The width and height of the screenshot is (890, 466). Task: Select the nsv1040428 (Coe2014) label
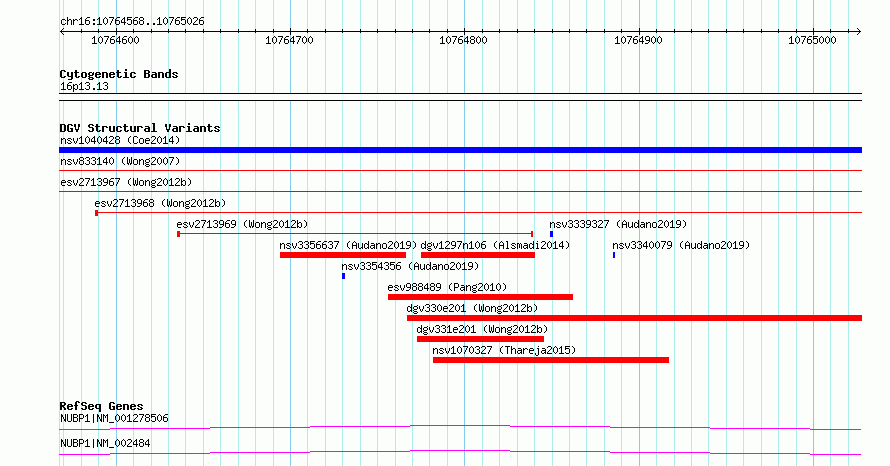click(120, 140)
